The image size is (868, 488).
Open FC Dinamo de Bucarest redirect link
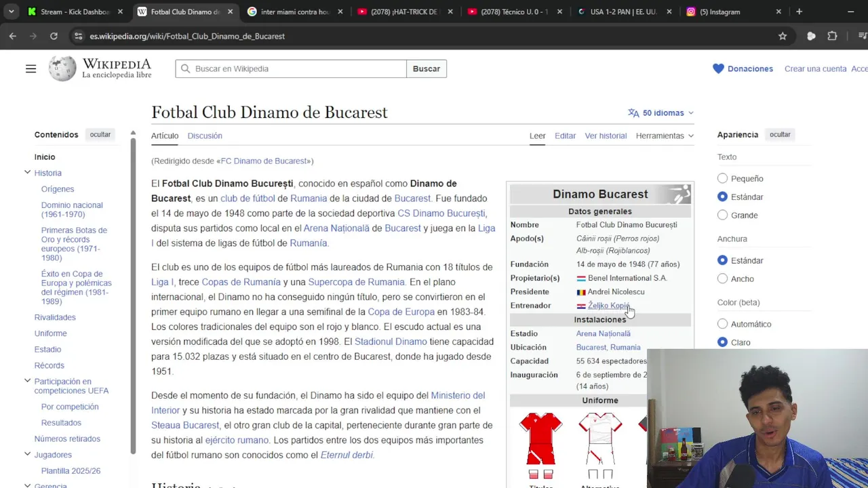click(x=264, y=161)
